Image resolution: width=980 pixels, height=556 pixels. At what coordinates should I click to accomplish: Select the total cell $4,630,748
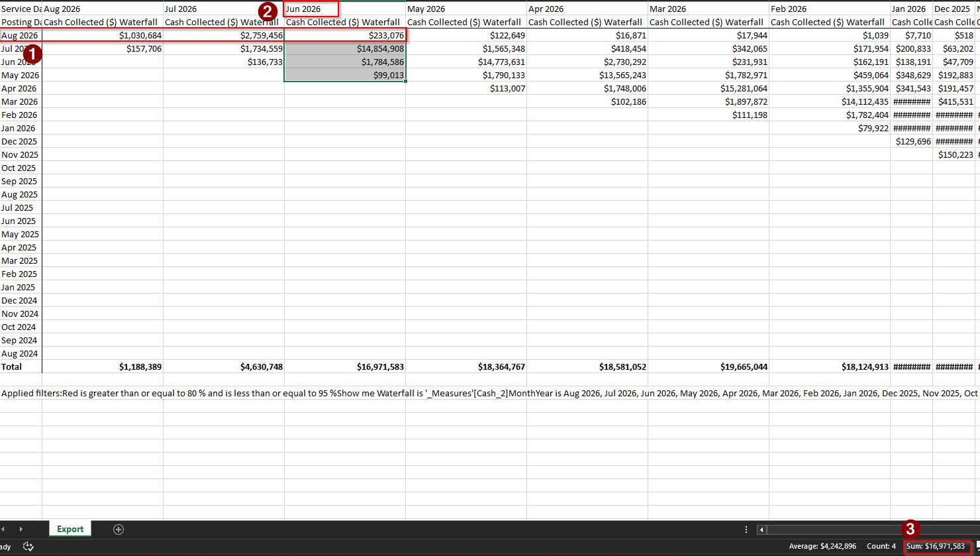point(224,366)
